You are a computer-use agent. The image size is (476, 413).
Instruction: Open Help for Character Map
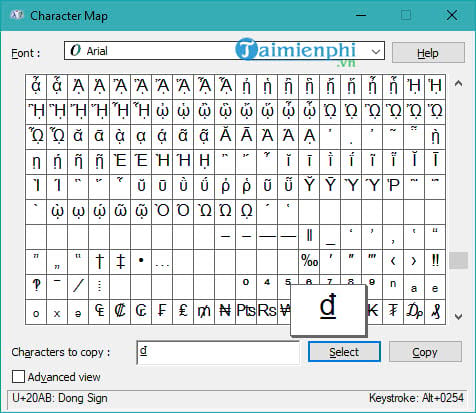(428, 53)
